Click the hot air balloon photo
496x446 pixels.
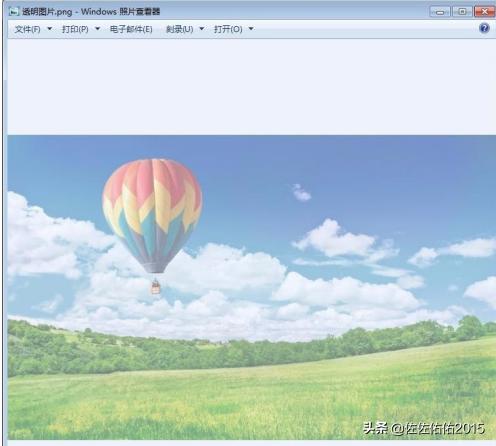pos(252,287)
